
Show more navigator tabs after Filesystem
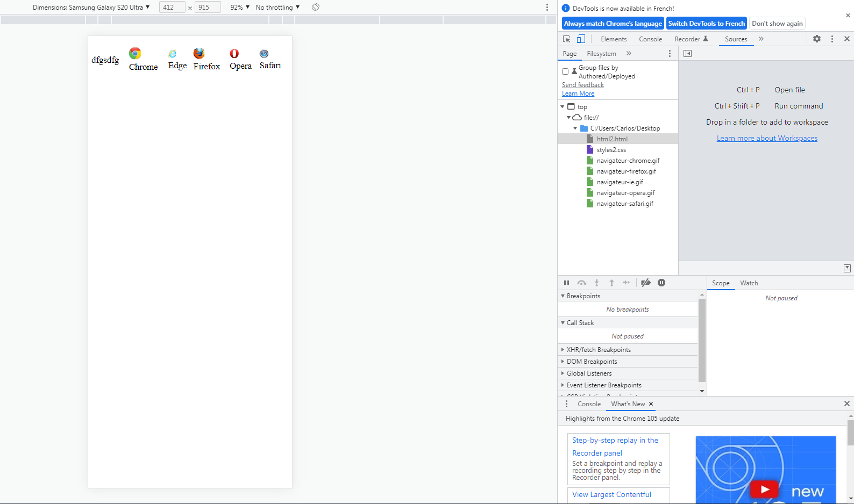click(x=629, y=53)
